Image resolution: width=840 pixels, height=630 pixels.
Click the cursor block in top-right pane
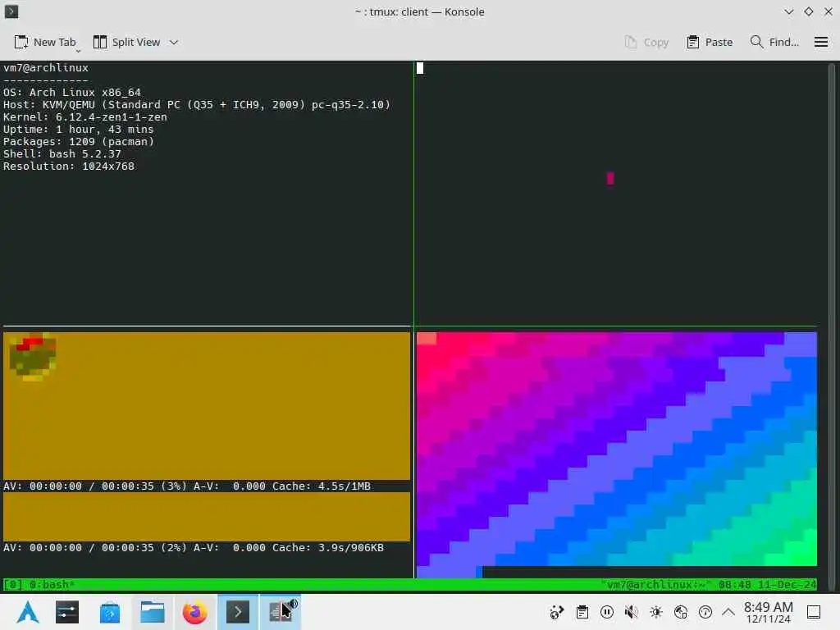pos(420,68)
